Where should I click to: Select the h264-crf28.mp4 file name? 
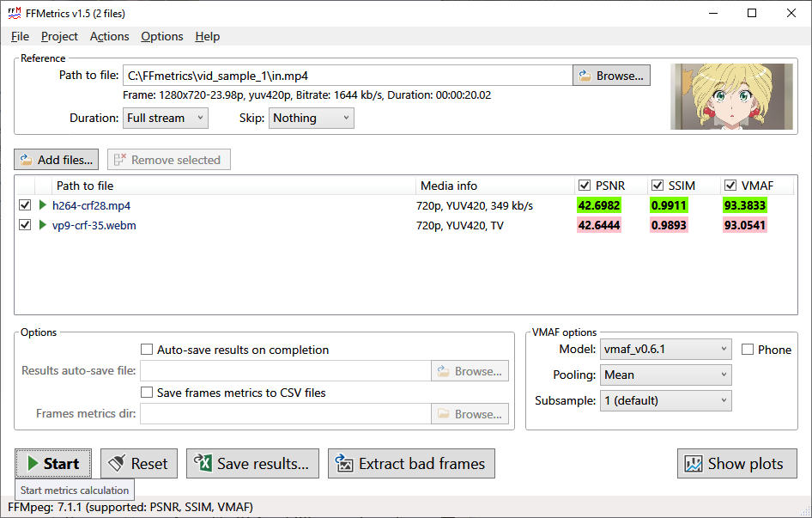[91, 205]
